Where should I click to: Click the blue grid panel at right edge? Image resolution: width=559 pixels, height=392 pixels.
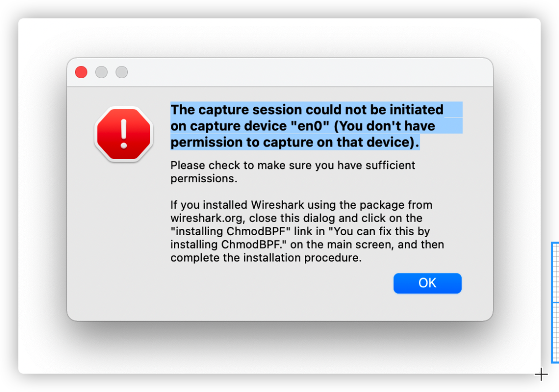[555, 302]
